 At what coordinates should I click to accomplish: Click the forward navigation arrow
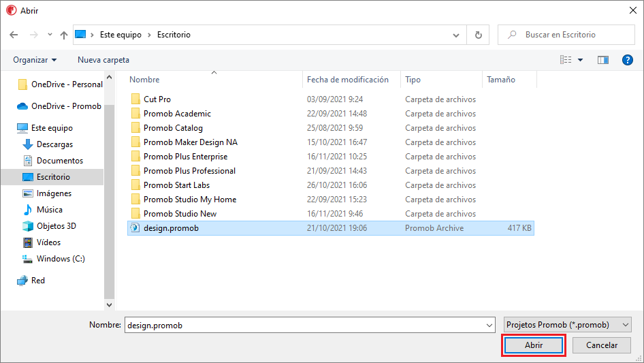[x=33, y=35]
